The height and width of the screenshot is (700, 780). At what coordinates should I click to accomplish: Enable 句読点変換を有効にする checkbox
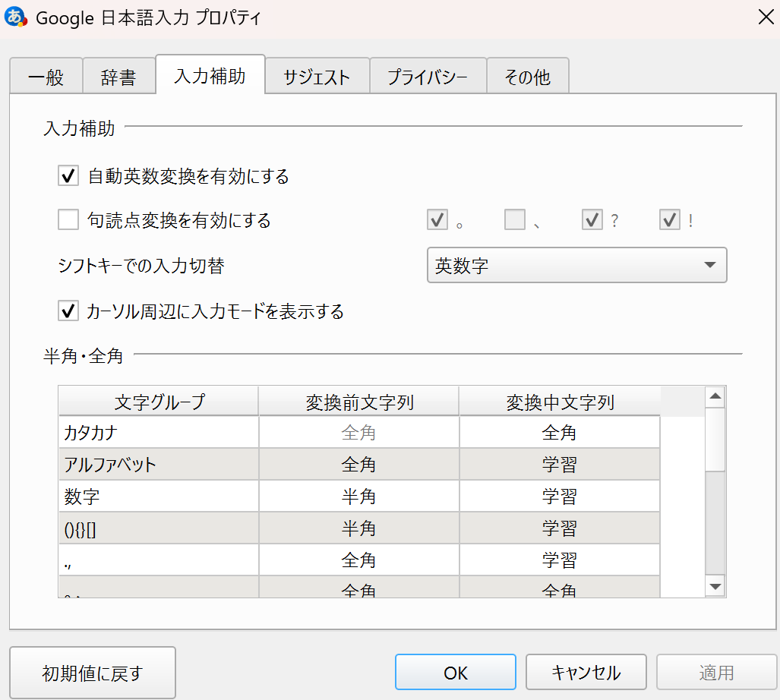68,219
